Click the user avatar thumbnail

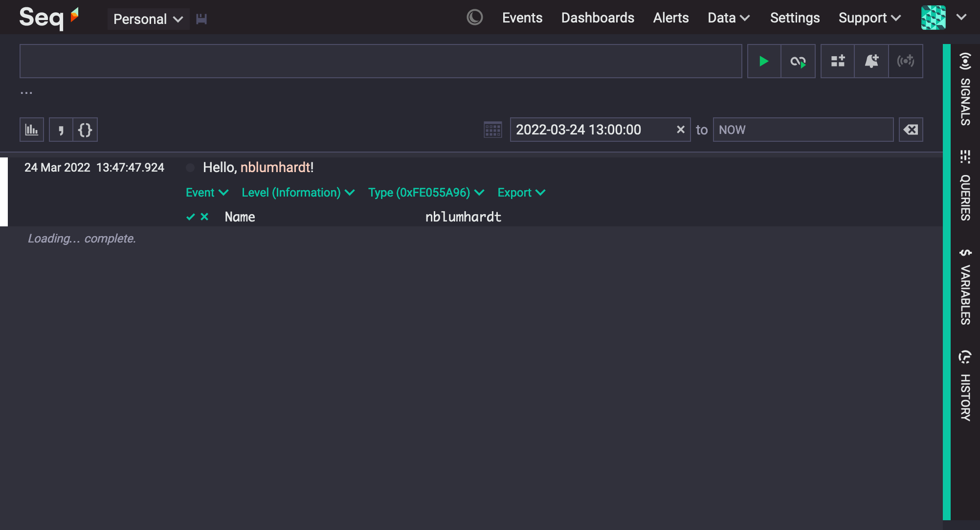click(x=933, y=18)
